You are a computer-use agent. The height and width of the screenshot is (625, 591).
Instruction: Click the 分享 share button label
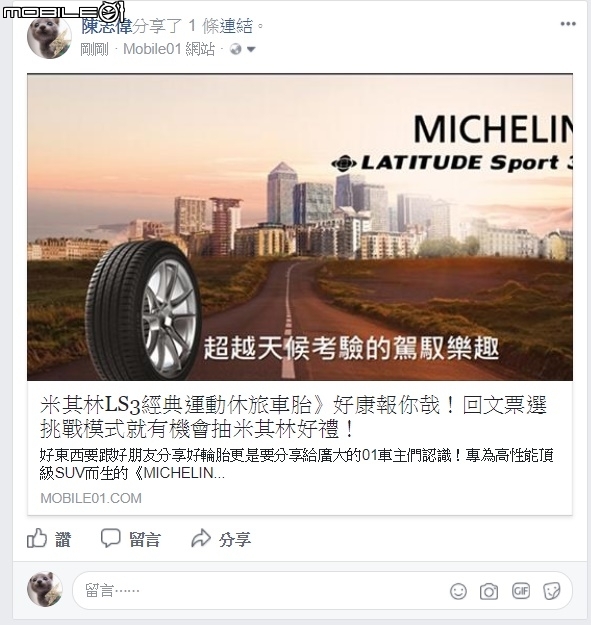[235, 540]
